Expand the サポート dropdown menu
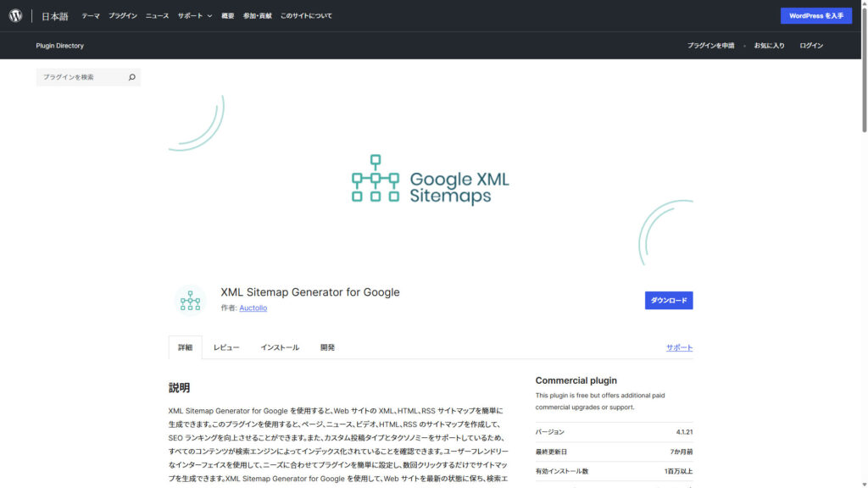Image resolution: width=868 pixels, height=488 pixels. click(x=195, y=16)
